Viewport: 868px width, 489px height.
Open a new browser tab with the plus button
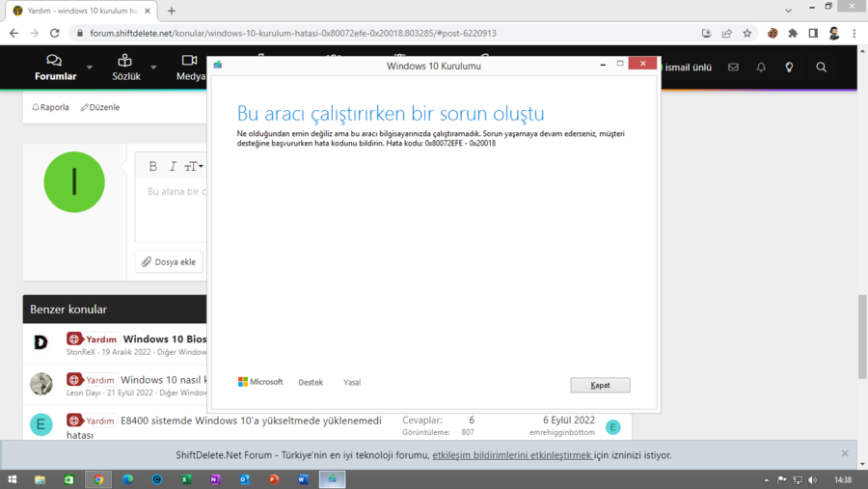pos(171,11)
